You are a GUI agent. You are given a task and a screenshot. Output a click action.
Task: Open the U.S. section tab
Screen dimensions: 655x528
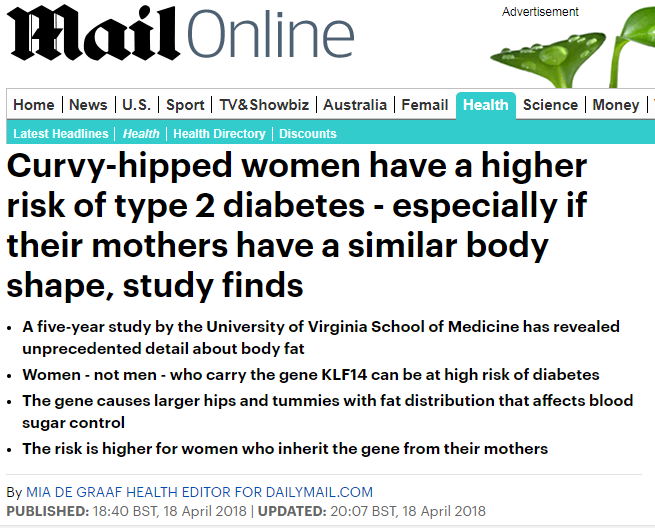click(x=137, y=104)
